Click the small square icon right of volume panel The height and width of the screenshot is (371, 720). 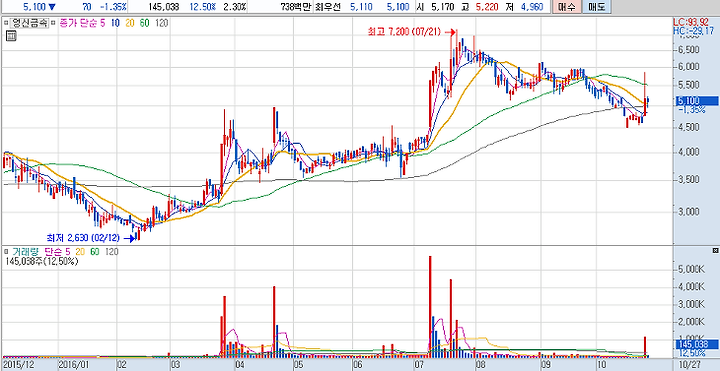pos(715,251)
